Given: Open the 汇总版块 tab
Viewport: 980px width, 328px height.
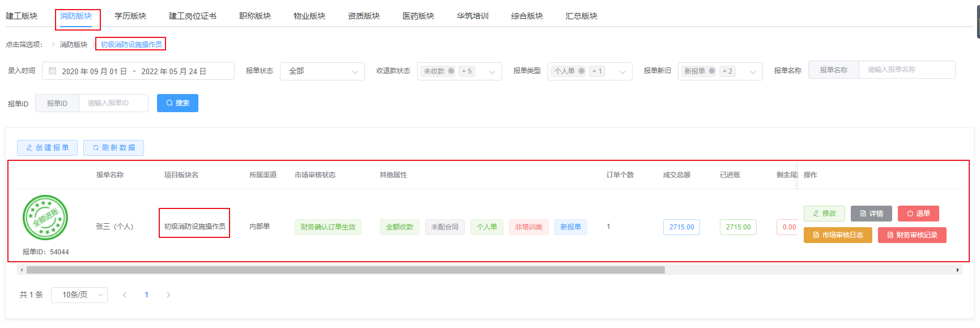Looking at the screenshot, I should [581, 16].
